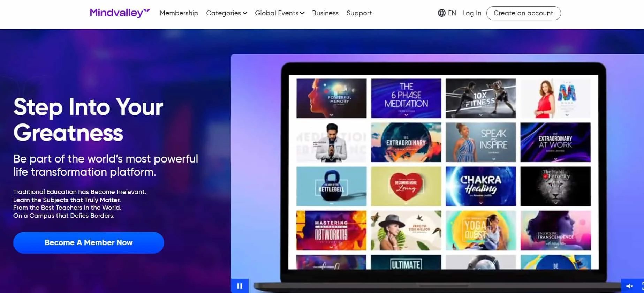This screenshot has width=644, height=293.
Task: Select the Unlocking Transcendence thumbnail
Action: point(555,230)
